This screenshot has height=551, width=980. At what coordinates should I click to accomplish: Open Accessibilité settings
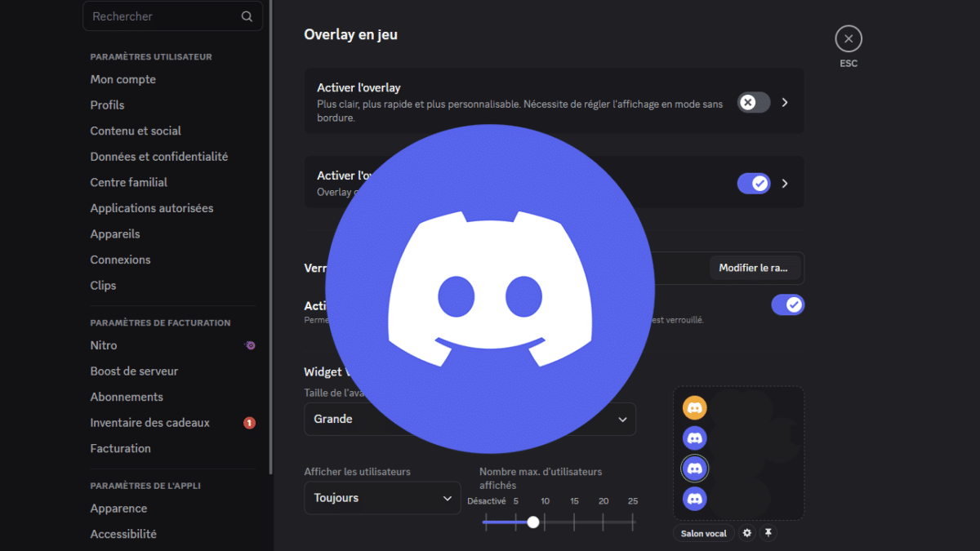coord(123,534)
